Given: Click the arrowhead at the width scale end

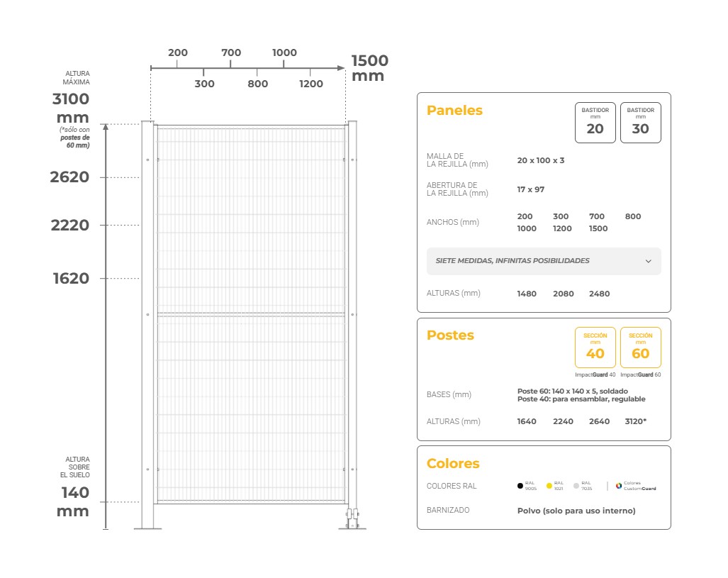Looking at the screenshot, I should [340, 68].
